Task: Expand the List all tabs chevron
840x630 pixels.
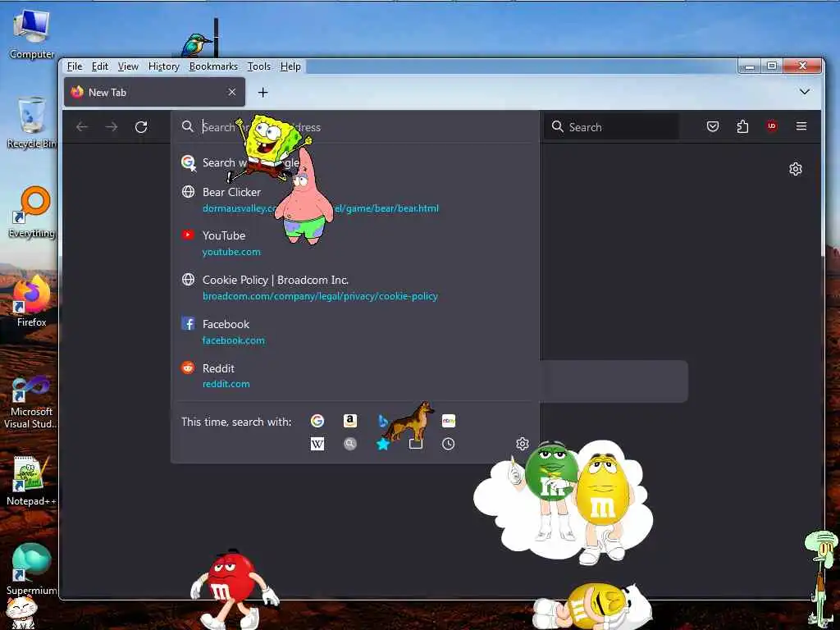Action: click(805, 92)
